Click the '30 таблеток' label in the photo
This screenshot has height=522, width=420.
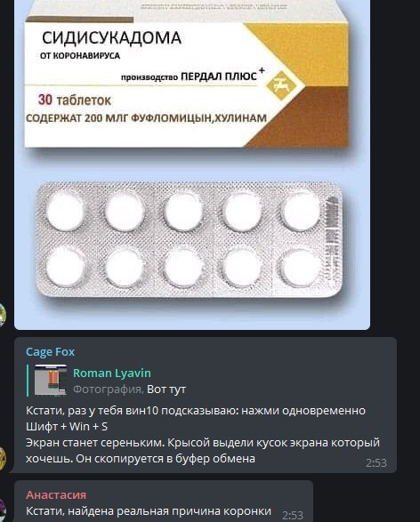pyautogui.click(x=75, y=100)
